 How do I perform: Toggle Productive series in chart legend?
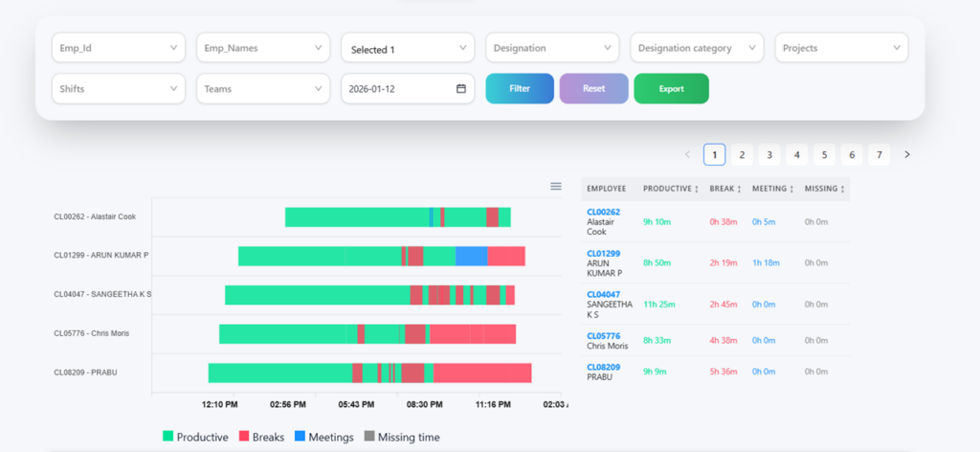click(x=195, y=437)
